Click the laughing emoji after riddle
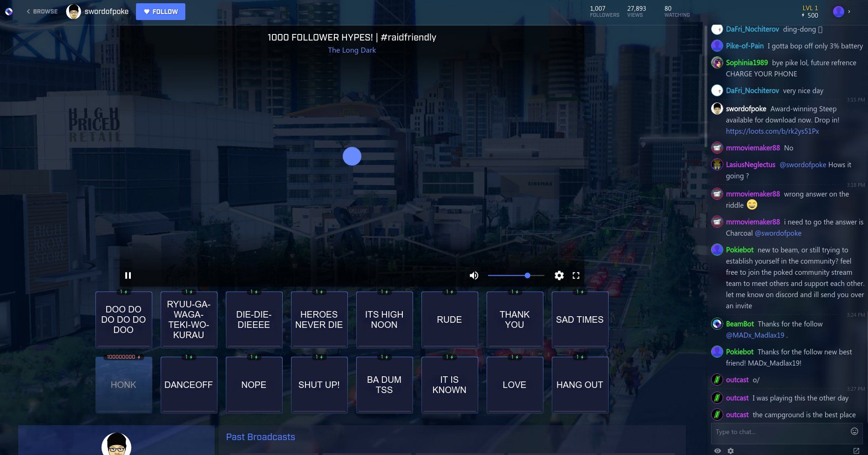 point(752,205)
